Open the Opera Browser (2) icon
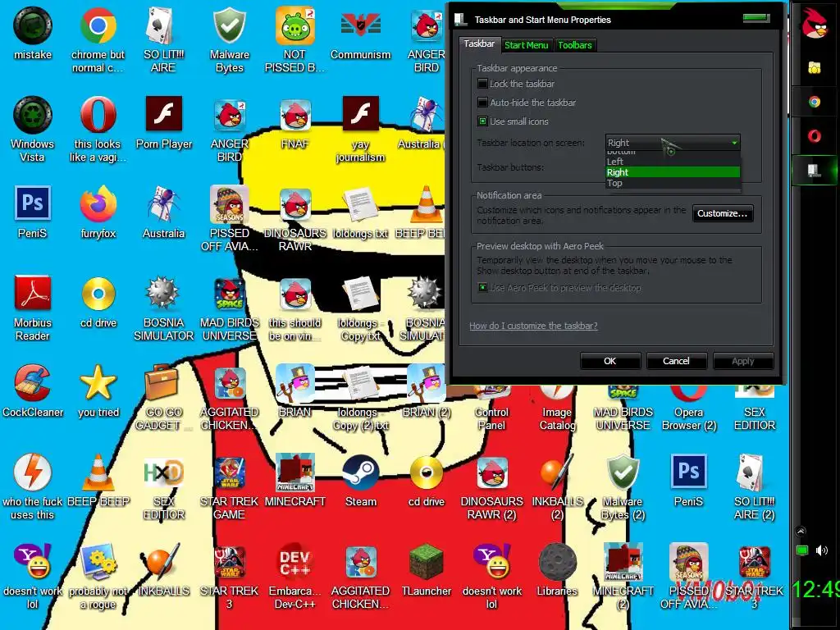The height and width of the screenshot is (630, 840). coord(688,394)
